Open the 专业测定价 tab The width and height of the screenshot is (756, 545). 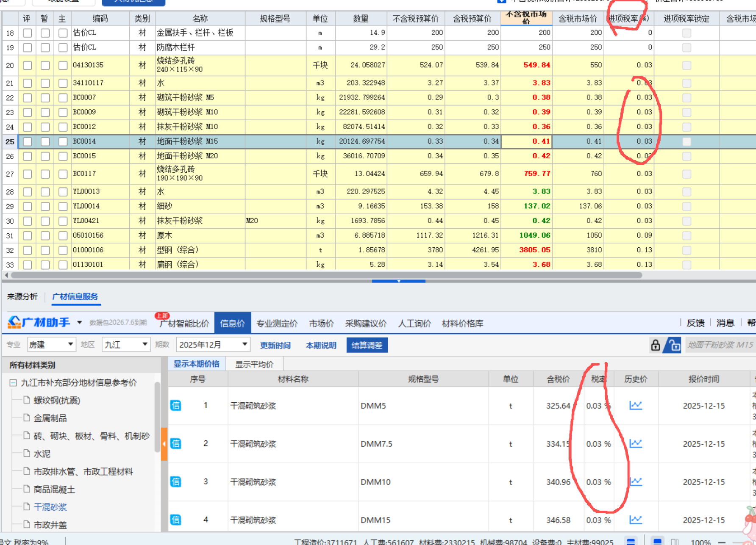pos(277,324)
